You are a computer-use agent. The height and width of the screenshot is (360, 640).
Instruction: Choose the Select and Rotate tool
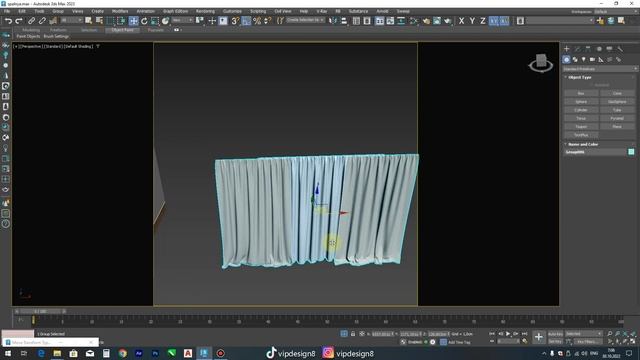point(144,21)
